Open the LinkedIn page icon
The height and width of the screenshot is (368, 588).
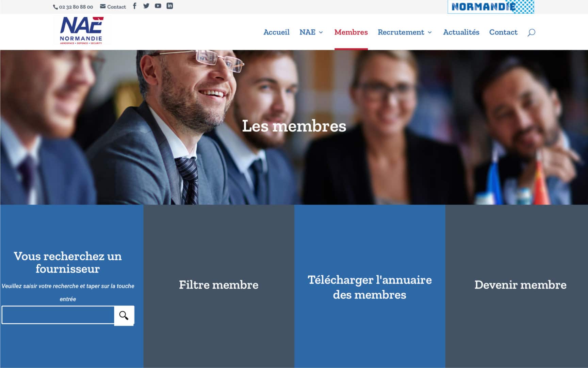(169, 6)
